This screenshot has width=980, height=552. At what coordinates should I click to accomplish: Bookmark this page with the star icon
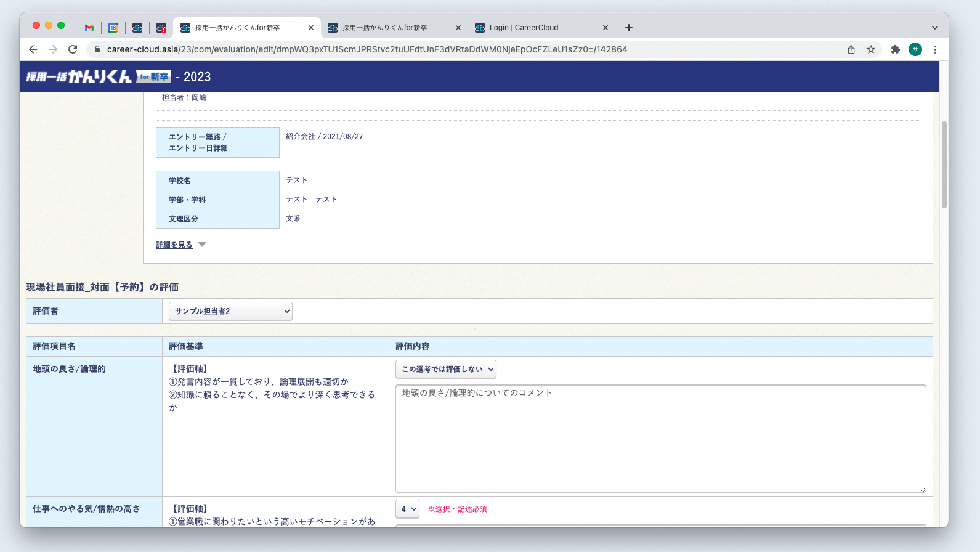(871, 49)
